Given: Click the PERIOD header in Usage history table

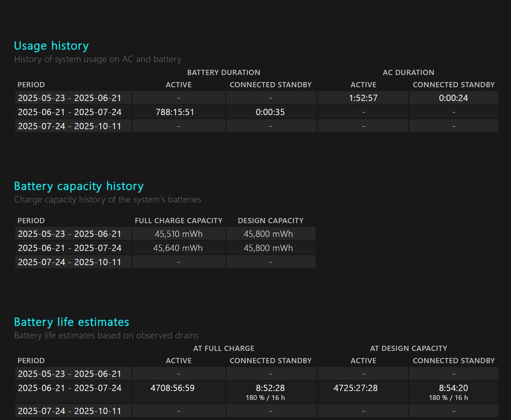Looking at the screenshot, I should 31,85.
